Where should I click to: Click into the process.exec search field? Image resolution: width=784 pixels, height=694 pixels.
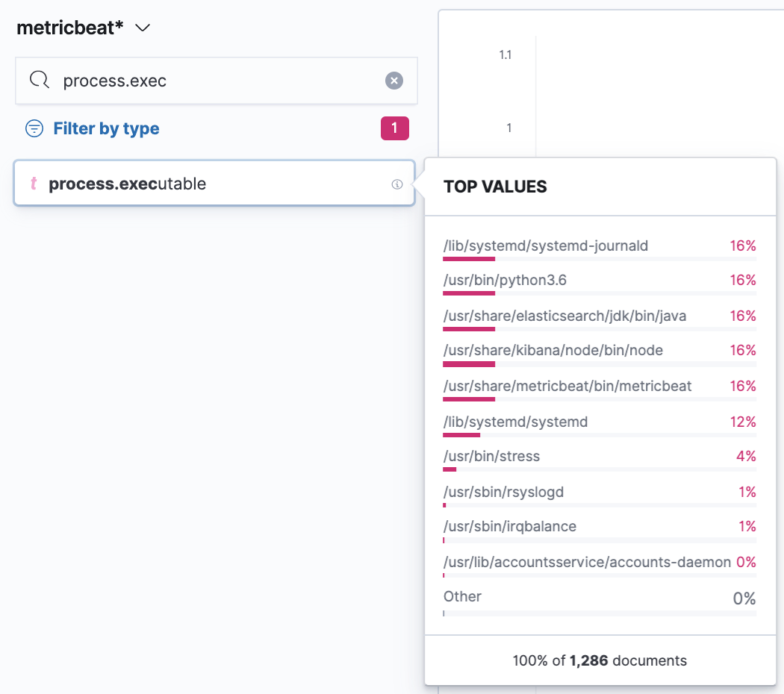tap(216, 81)
